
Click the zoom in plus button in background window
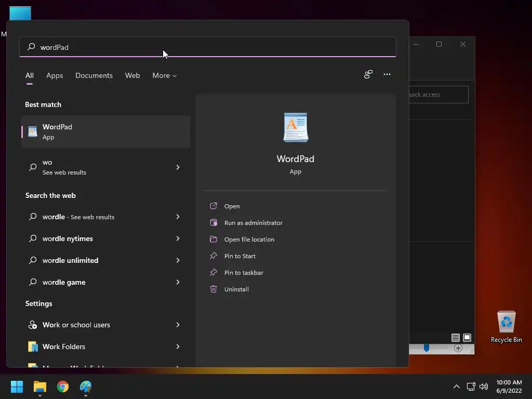[458, 348]
